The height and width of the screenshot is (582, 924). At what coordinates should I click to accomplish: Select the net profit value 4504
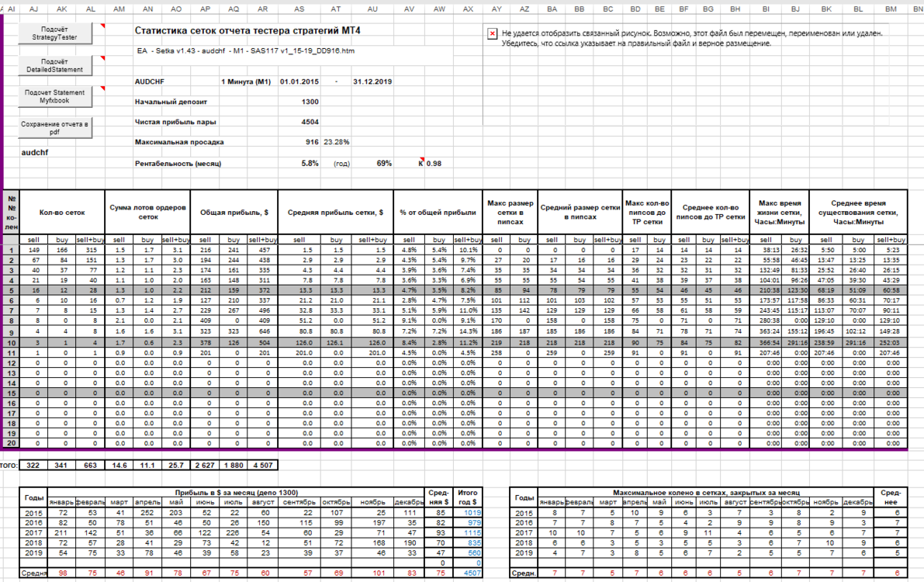tap(310, 122)
